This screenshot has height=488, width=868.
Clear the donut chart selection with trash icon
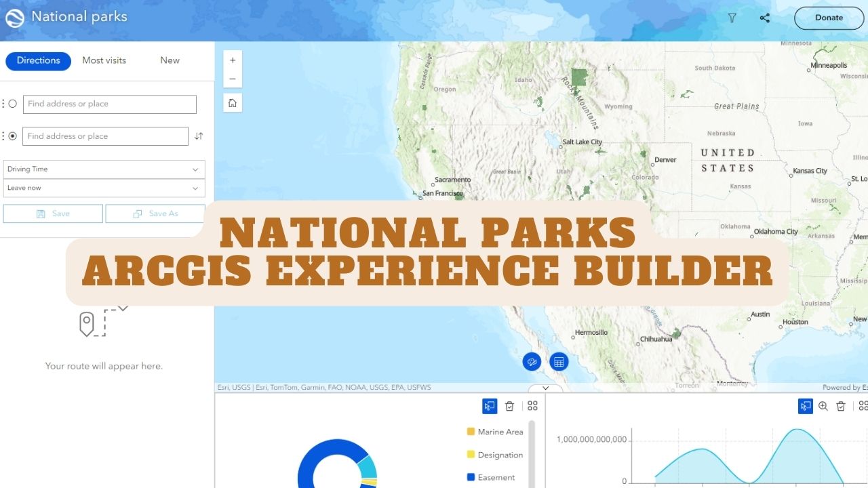pyautogui.click(x=509, y=406)
